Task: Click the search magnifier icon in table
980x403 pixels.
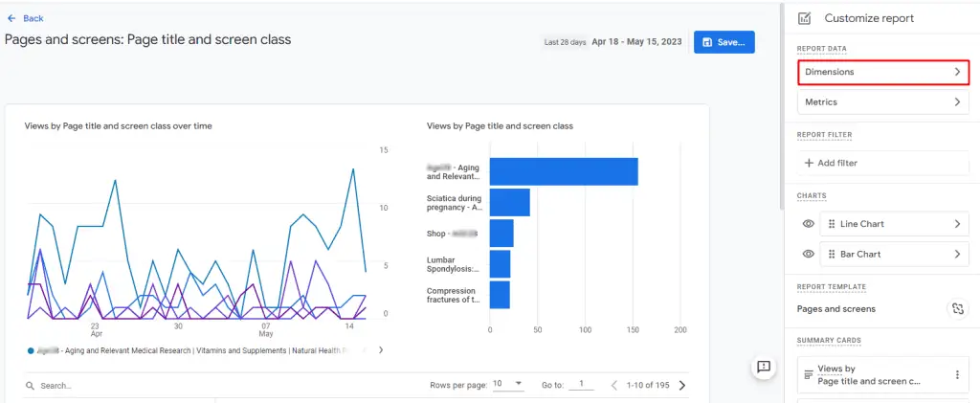Action: (31, 386)
